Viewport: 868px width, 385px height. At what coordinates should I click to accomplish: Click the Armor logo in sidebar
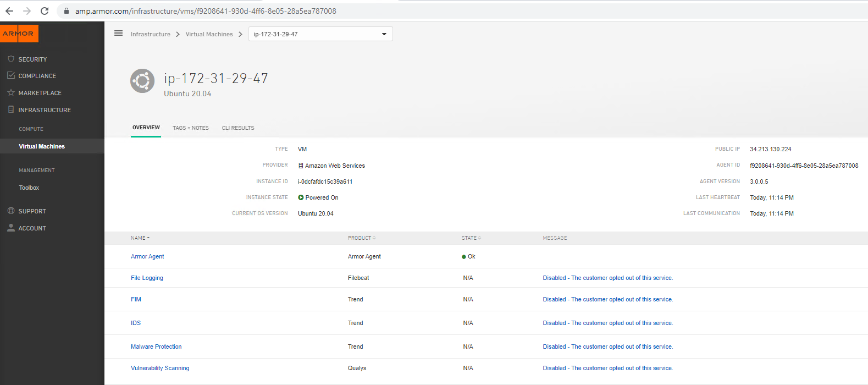tap(19, 34)
